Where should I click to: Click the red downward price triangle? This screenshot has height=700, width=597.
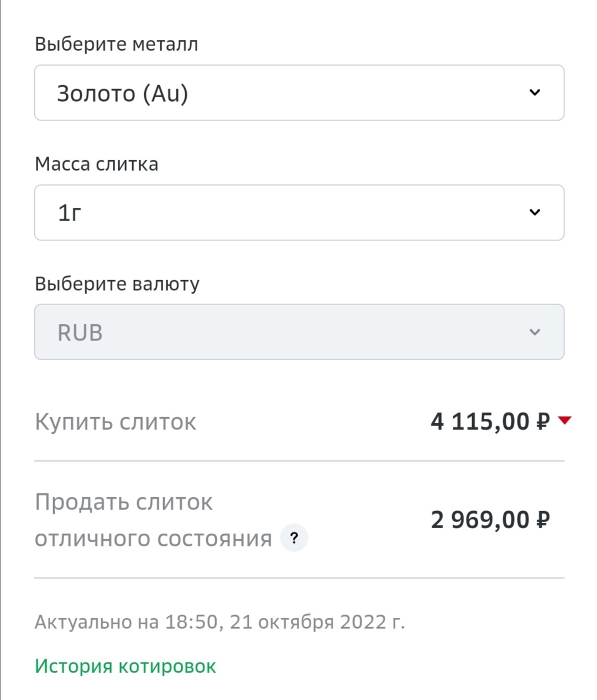564,421
